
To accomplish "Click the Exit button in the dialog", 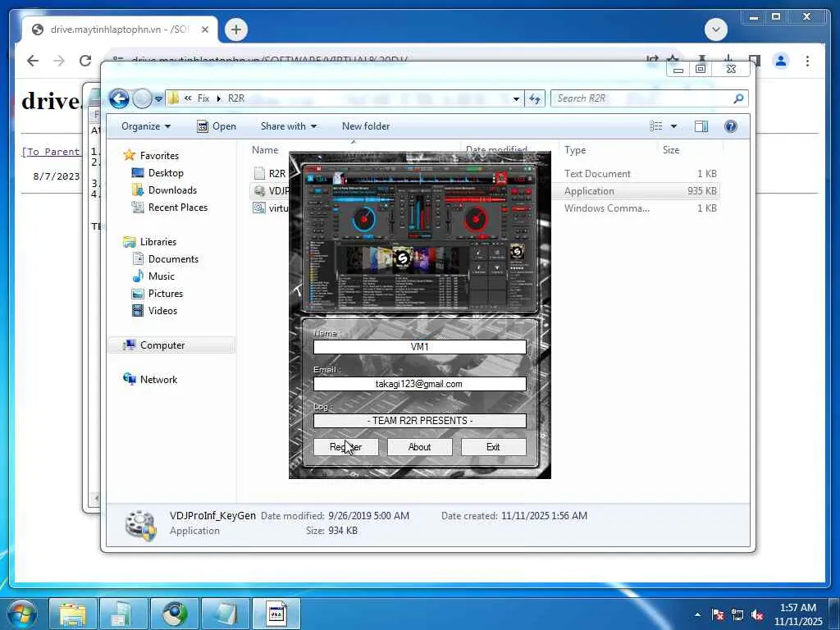I will point(493,447).
